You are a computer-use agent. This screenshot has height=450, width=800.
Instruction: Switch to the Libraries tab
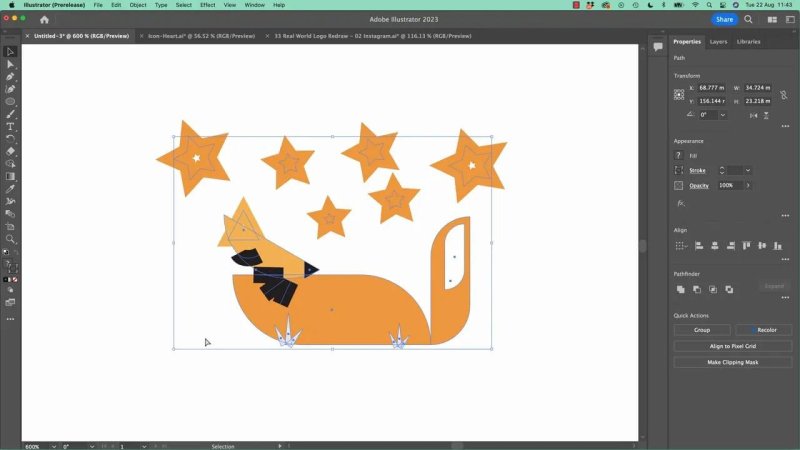tap(748, 42)
